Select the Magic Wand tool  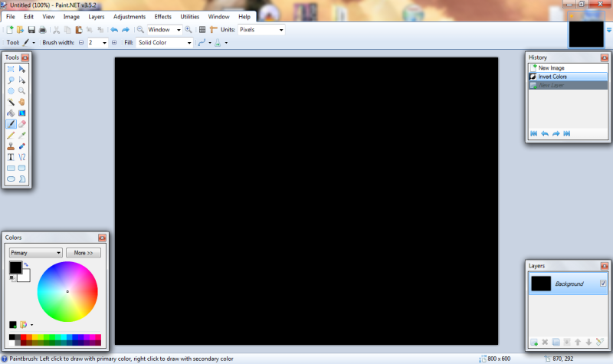pos(11,102)
